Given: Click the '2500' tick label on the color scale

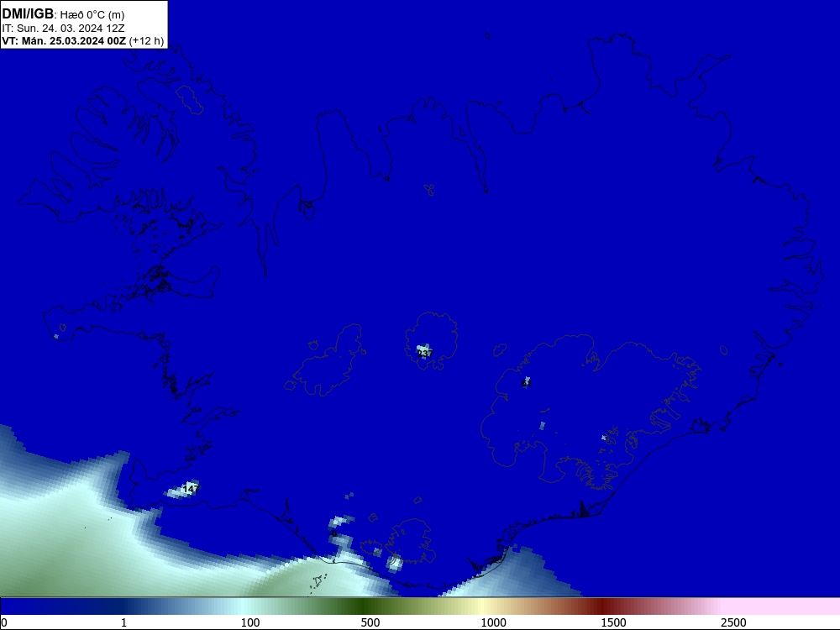Looking at the screenshot, I should (733, 622).
